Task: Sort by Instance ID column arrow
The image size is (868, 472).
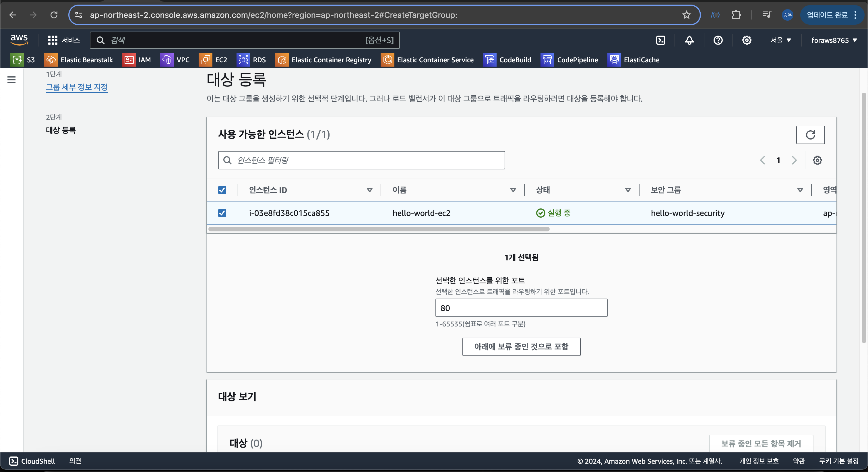Action: (x=369, y=190)
